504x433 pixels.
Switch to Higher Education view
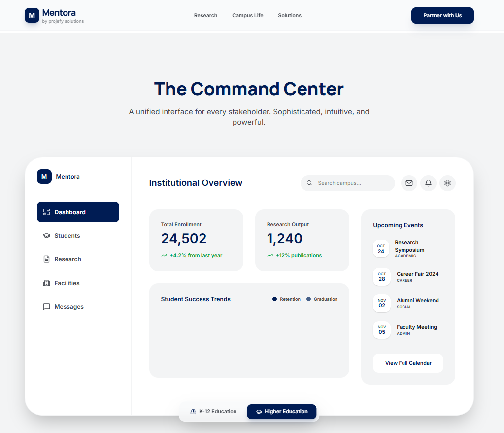click(x=282, y=412)
